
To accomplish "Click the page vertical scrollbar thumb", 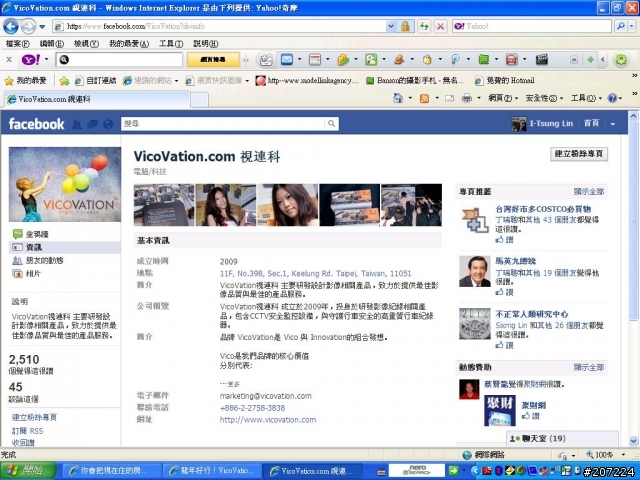I will pos(633,221).
